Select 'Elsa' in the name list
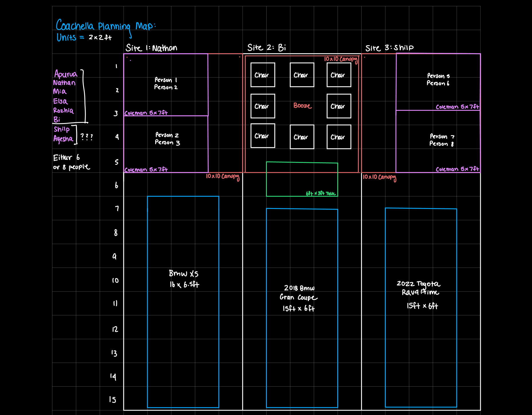 60,101
